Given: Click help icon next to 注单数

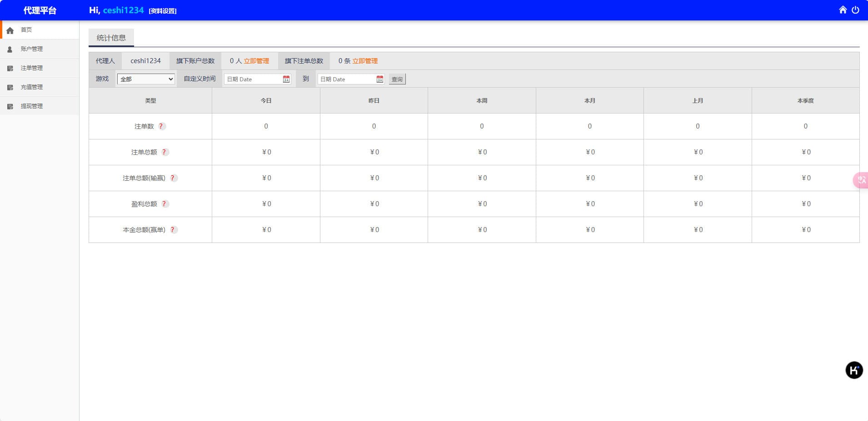Looking at the screenshot, I should [161, 126].
